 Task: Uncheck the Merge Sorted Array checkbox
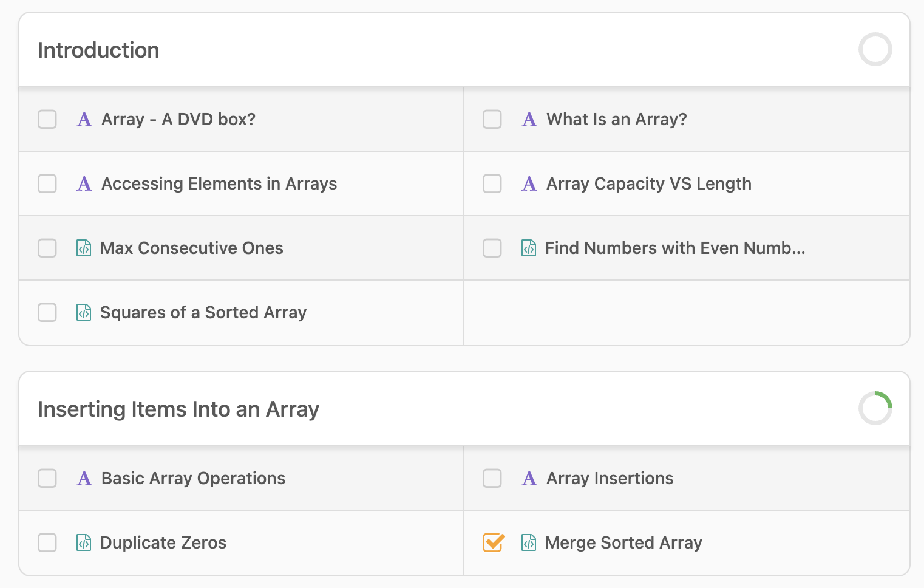tap(493, 542)
